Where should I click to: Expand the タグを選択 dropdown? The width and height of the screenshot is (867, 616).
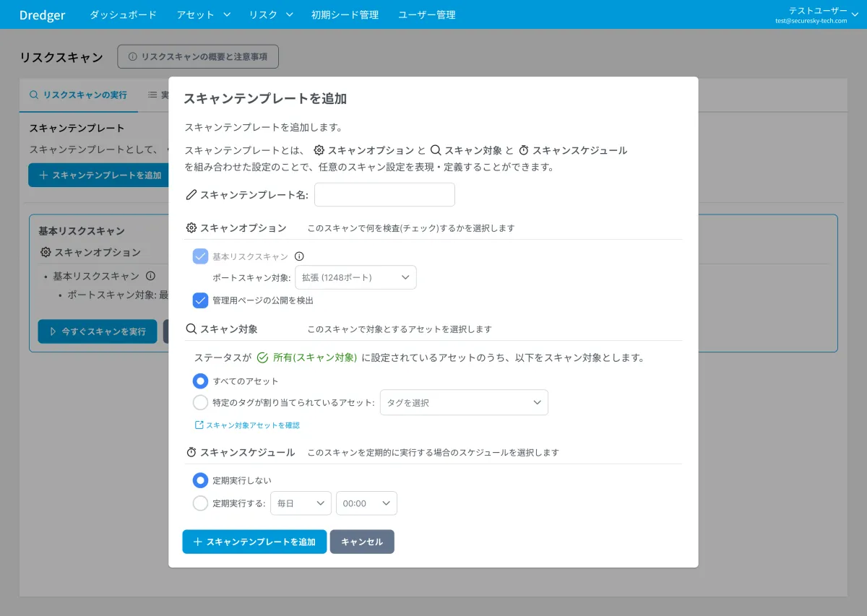(464, 403)
